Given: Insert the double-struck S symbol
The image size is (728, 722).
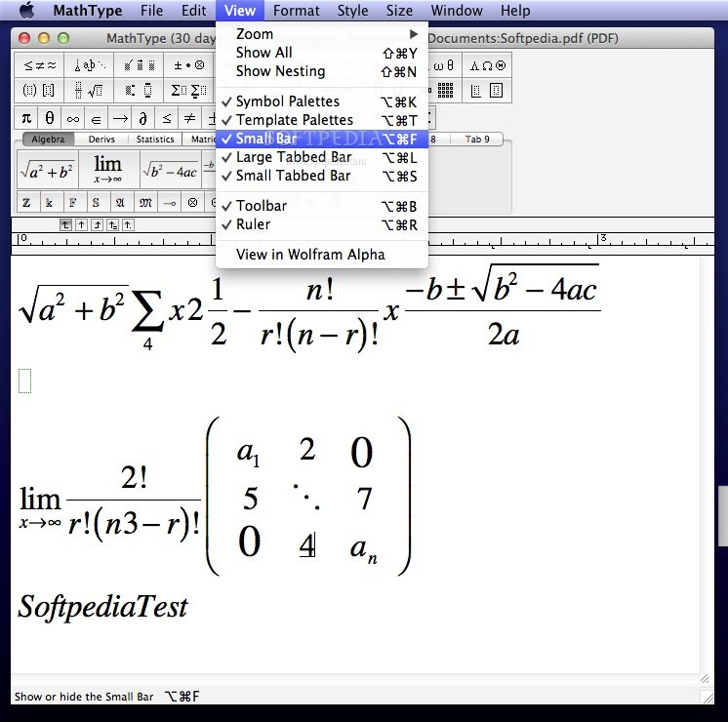Looking at the screenshot, I should click(x=96, y=202).
